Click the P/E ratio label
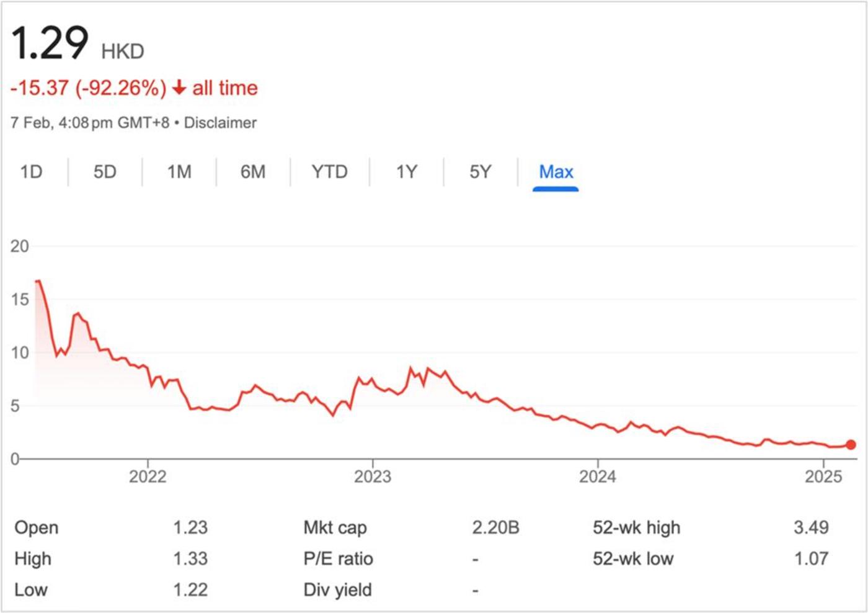This screenshot has width=868, height=613. pyautogui.click(x=338, y=559)
